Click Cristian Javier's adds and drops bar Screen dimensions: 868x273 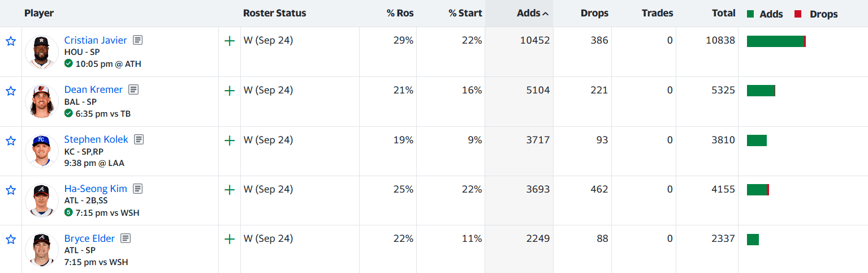coord(776,41)
